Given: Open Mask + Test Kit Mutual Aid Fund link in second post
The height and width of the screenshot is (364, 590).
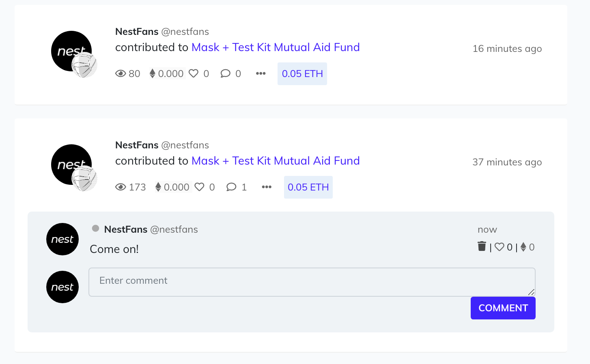Looking at the screenshot, I should (276, 161).
